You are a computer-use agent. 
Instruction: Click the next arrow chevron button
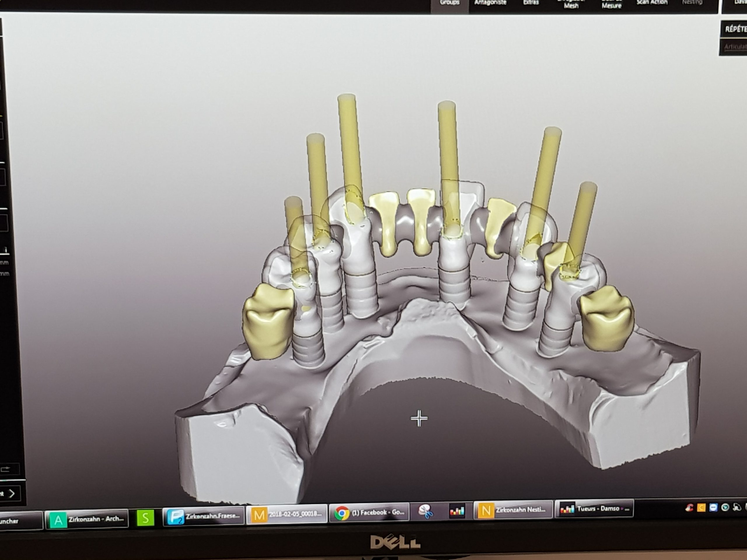click(11, 494)
